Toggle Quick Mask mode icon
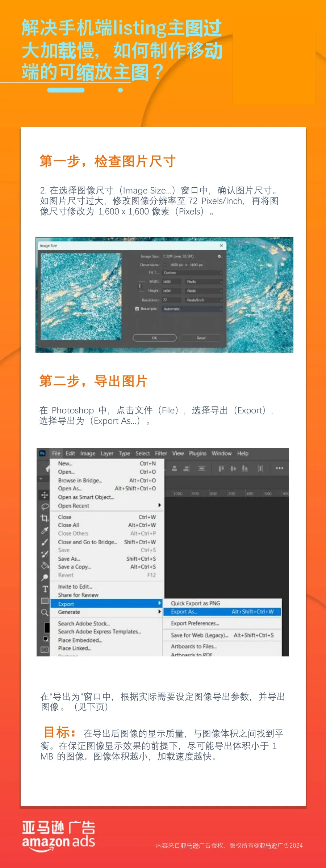Screen dimensions: 326x868 tap(45, 650)
